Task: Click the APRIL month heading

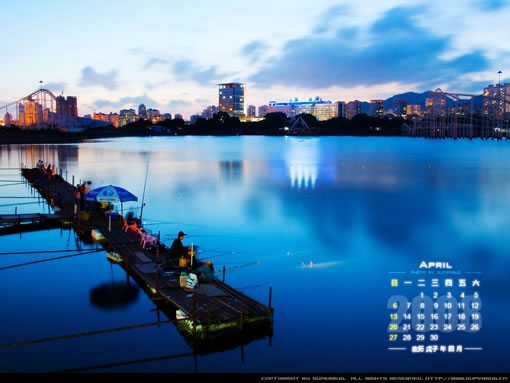Action: tap(435, 265)
